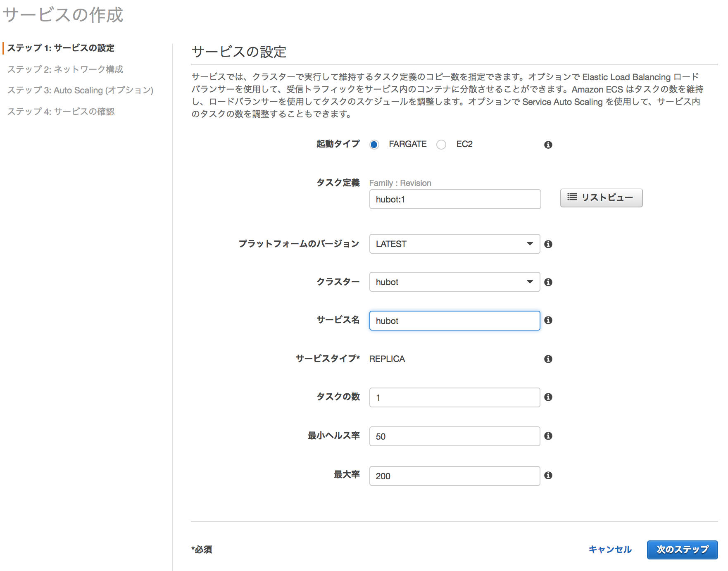This screenshot has height=571, width=728.
Task: Open クラスター hubot dropdown
Action: pyautogui.click(x=454, y=282)
